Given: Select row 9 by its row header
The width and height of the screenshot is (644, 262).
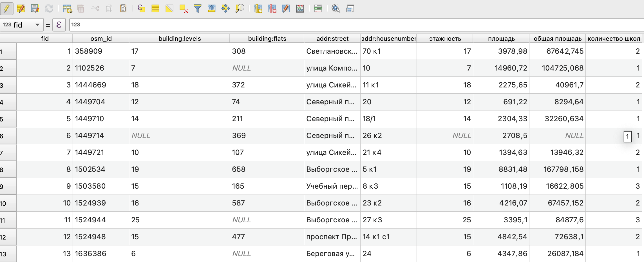Looking at the screenshot, I should click(8, 186).
